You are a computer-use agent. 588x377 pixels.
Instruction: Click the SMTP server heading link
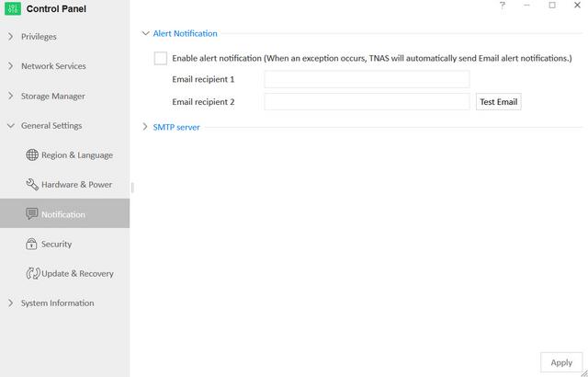(176, 127)
